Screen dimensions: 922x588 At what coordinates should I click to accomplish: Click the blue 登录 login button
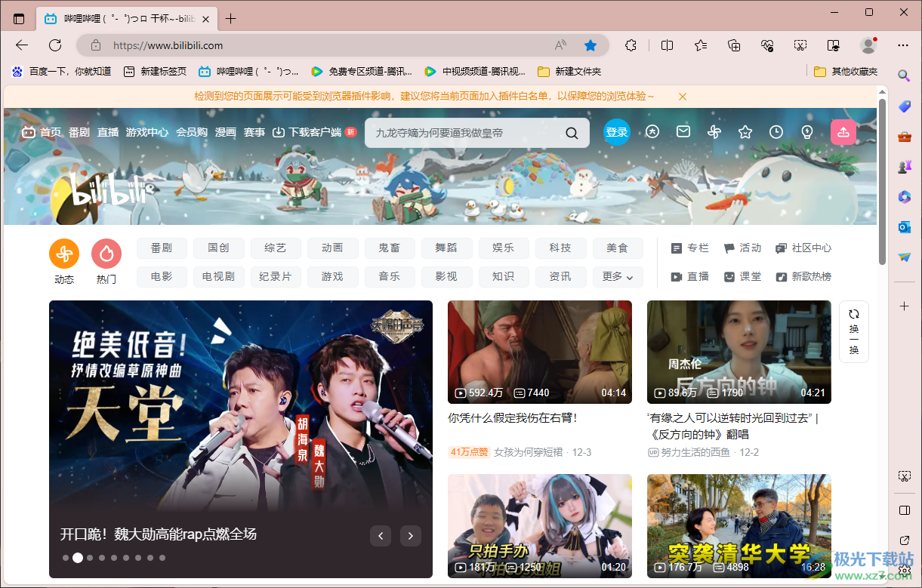tap(617, 132)
